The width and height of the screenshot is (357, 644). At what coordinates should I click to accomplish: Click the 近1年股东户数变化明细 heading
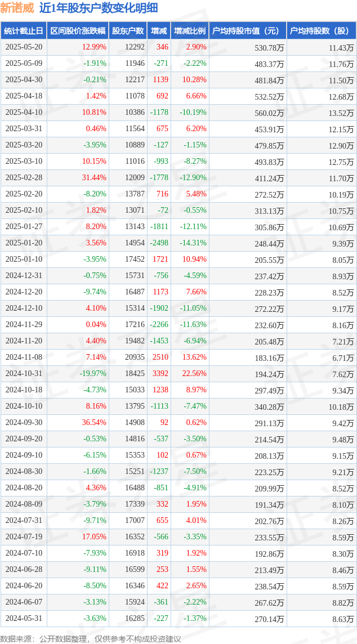[99, 8]
